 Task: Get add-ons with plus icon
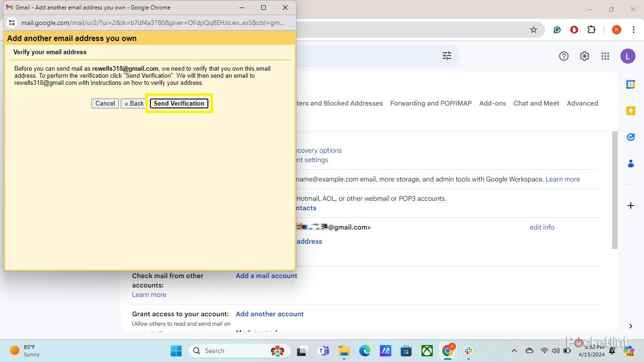click(x=630, y=206)
